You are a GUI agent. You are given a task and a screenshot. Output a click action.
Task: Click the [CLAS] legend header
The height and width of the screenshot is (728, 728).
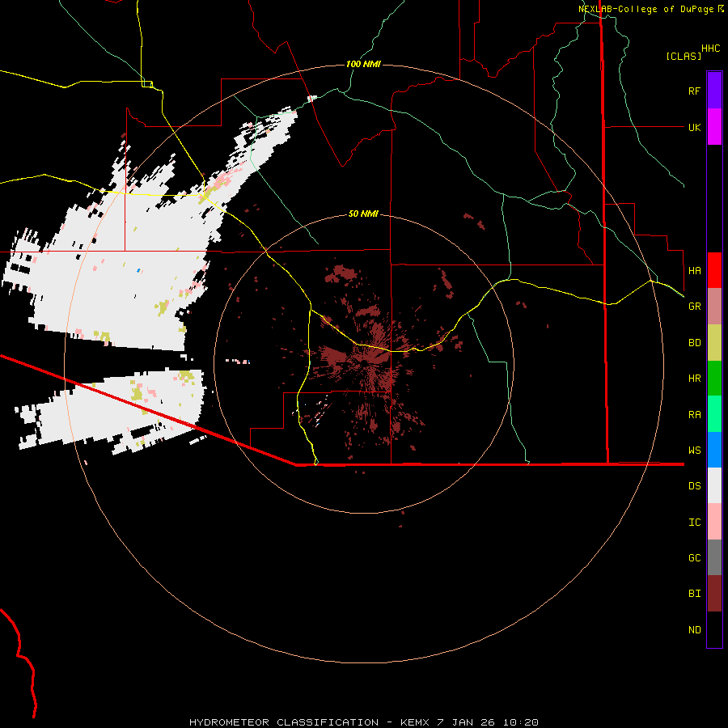684,56
